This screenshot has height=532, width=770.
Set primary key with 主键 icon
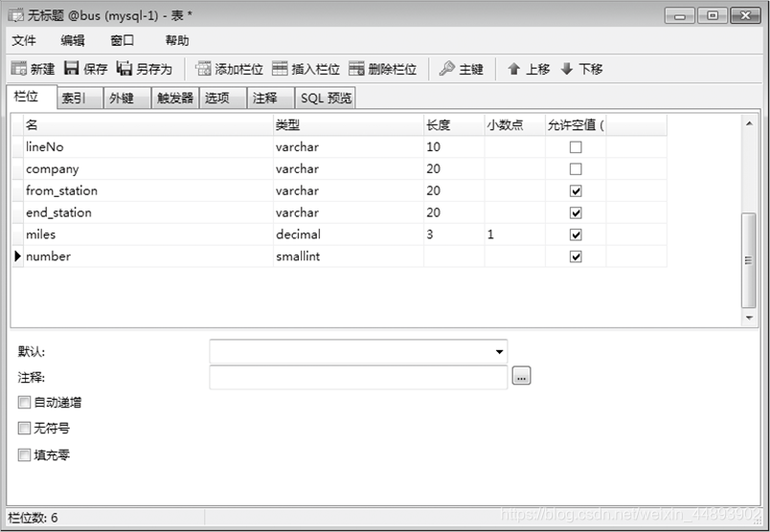pos(447,69)
